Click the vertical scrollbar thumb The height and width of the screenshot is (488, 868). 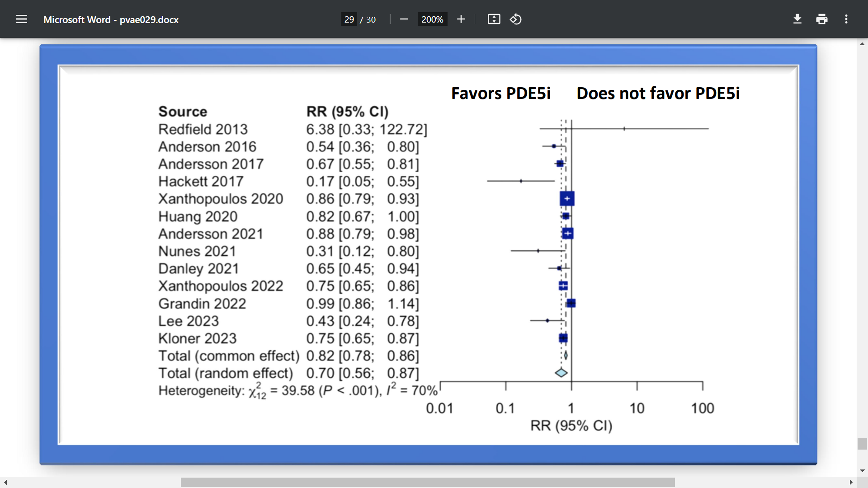(862, 444)
